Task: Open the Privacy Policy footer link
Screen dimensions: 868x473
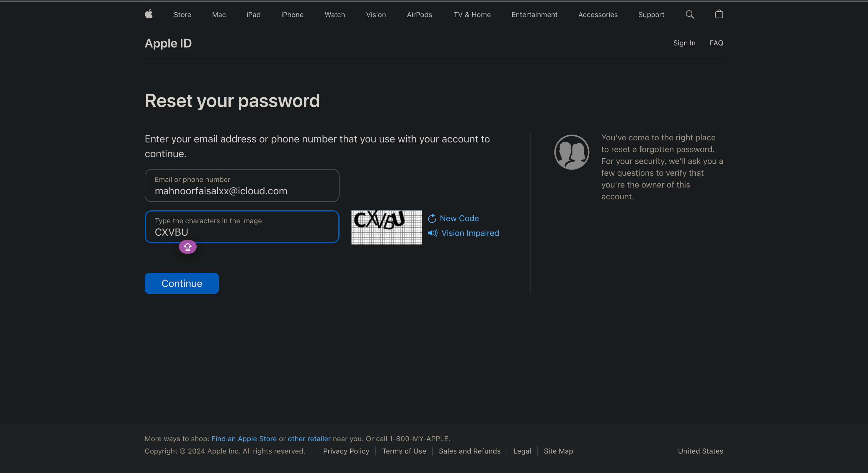Action: click(346, 451)
